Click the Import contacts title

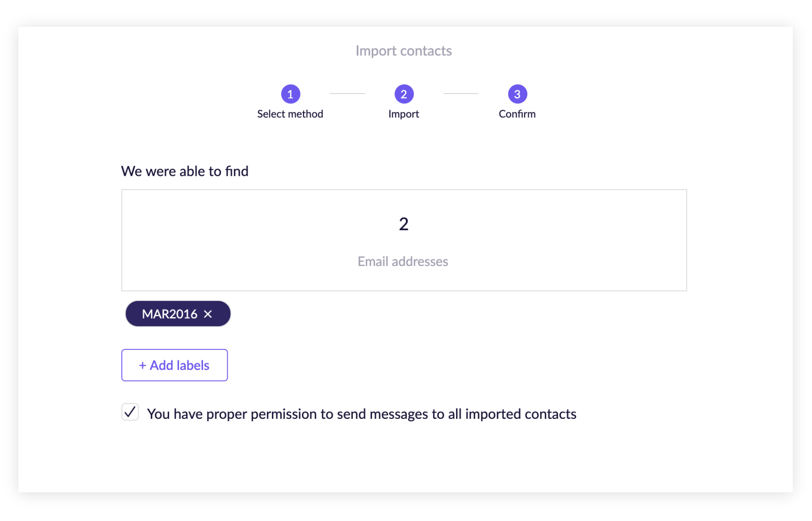(x=403, y=51)
